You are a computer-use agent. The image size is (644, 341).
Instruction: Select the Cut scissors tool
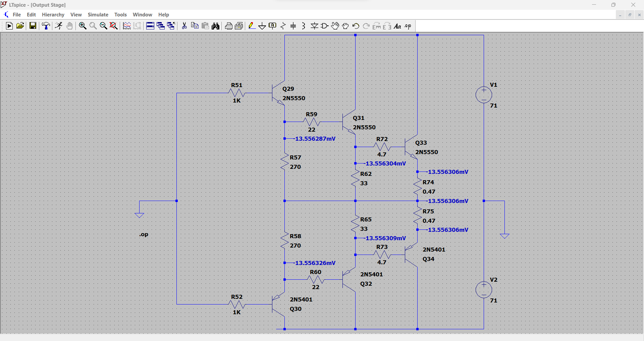pos(184,26)
